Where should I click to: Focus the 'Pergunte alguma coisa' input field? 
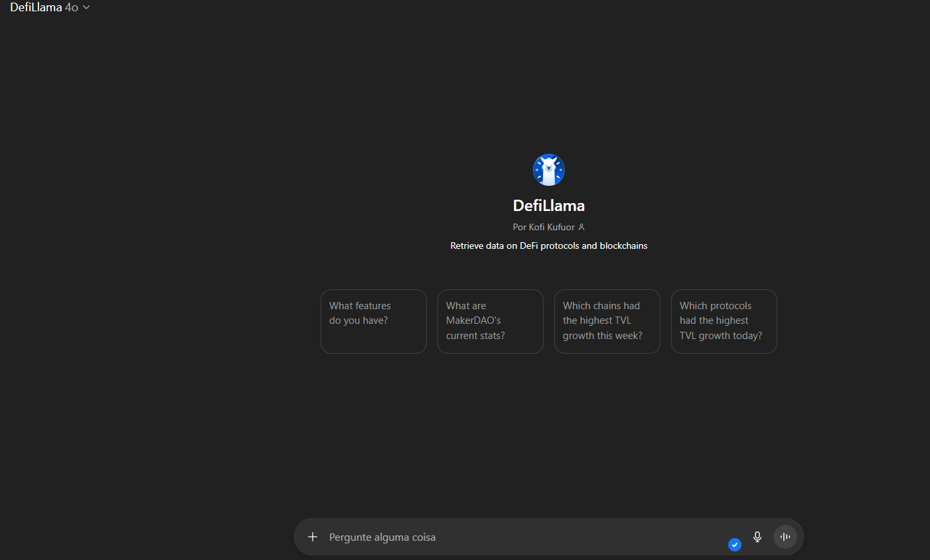pos(518,537)
